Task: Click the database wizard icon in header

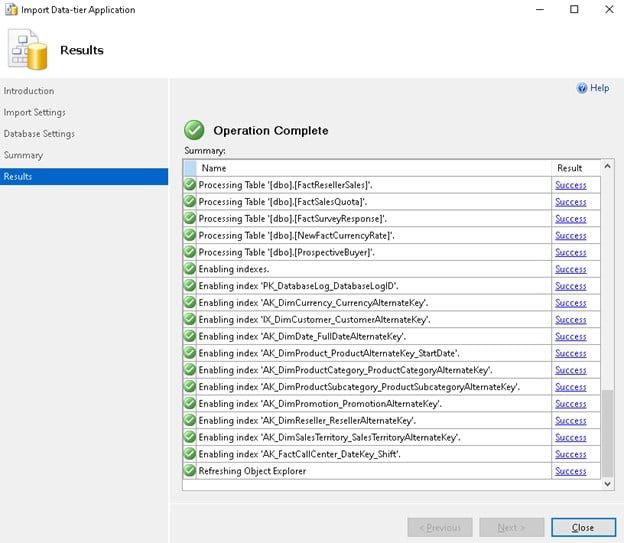Action: 27,49
